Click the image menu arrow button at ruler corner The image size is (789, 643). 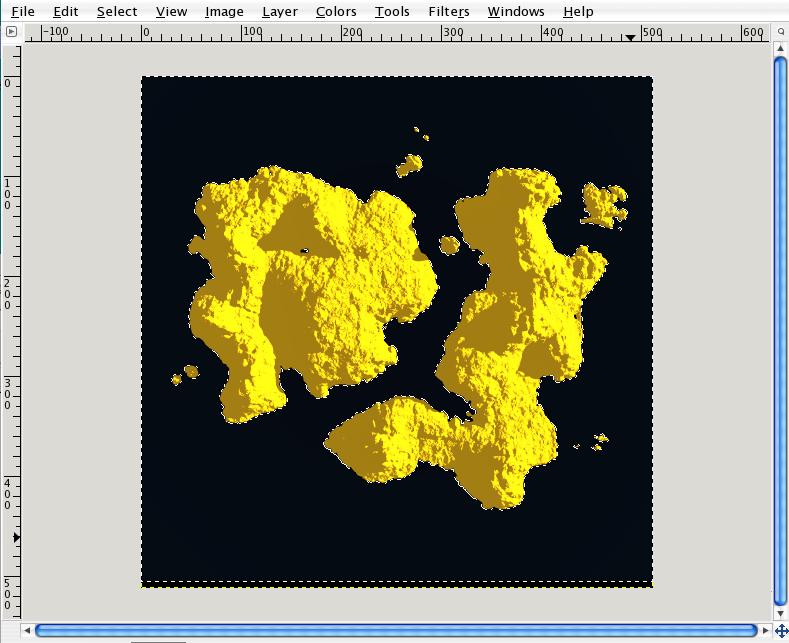click(x=11, y=32)
